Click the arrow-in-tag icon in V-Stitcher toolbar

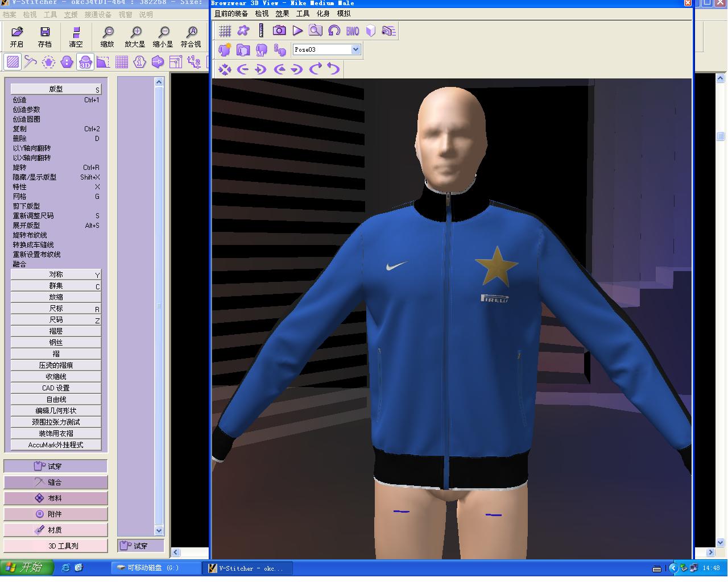click(x=158, y=61)
